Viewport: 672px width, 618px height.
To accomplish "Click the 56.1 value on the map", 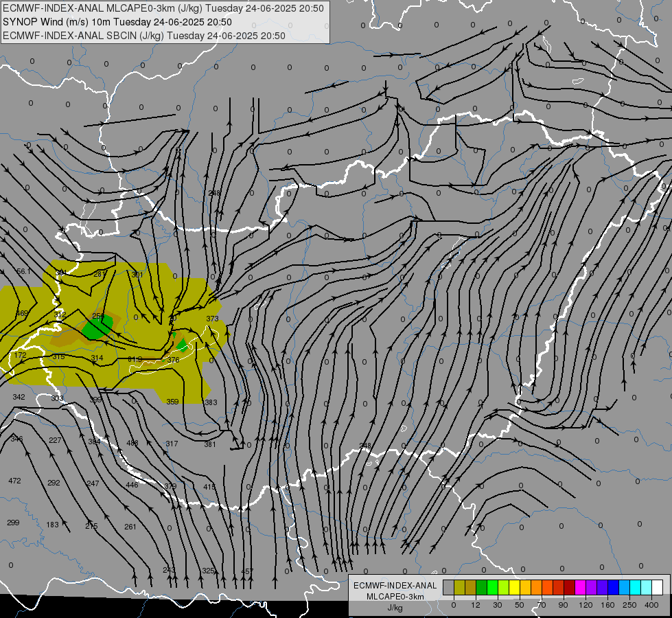I will (23, 271).
